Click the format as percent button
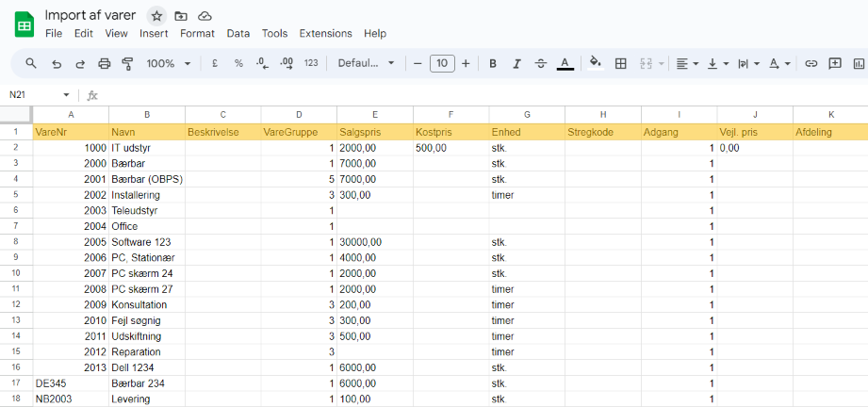868x407 pixels. tap(238, 63)
